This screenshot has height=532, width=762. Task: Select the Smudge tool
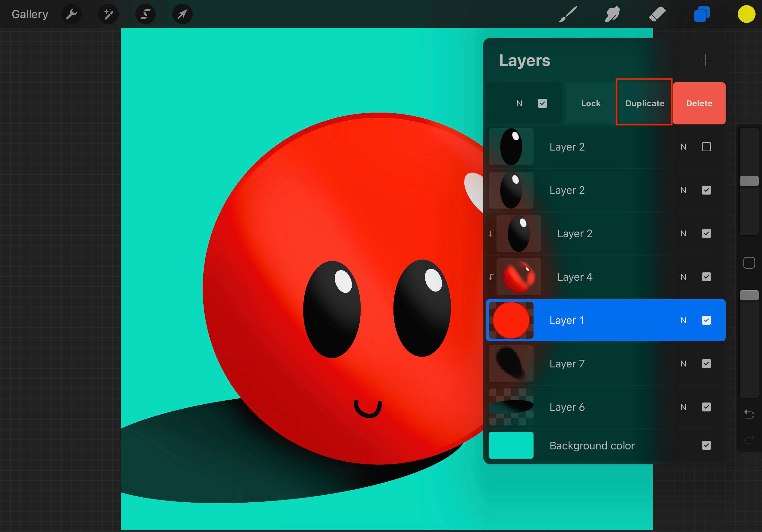tap(612, 14)
